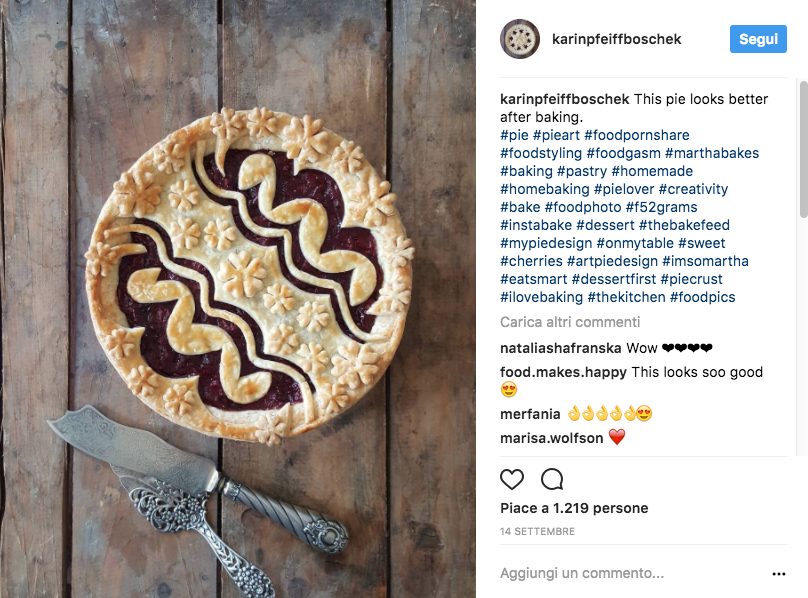
Task: Load more comments via Carica altri commenti
Action: tap(570, 322)
